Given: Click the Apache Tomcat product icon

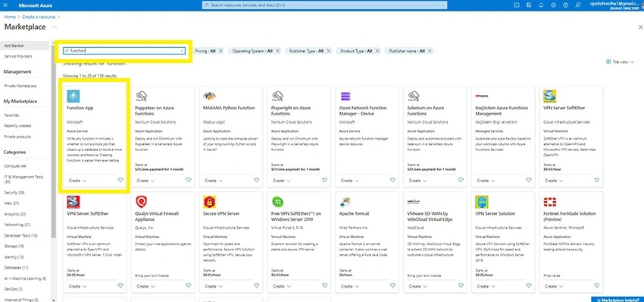Looking at the screenshot, I should point(345,202).
